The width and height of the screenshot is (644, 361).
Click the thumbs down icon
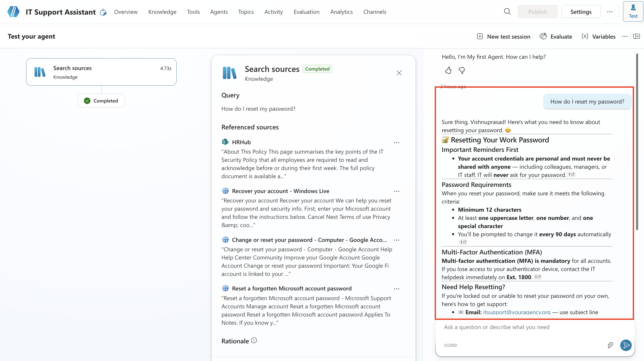[x=462, y=70]
